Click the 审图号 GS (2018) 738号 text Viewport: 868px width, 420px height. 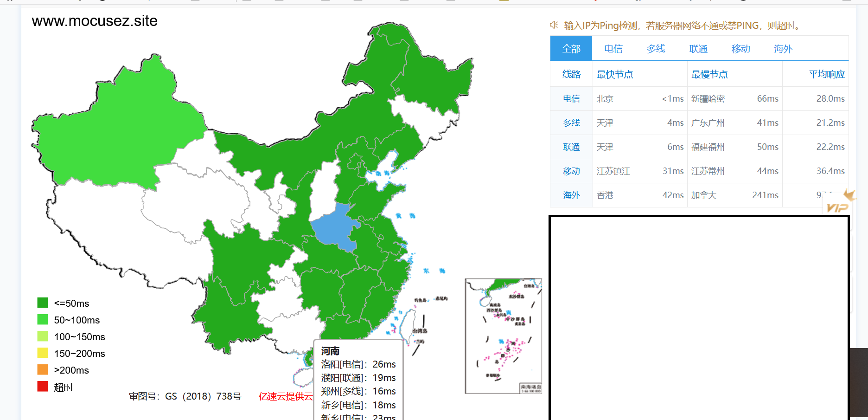click(x=185, y=396)
